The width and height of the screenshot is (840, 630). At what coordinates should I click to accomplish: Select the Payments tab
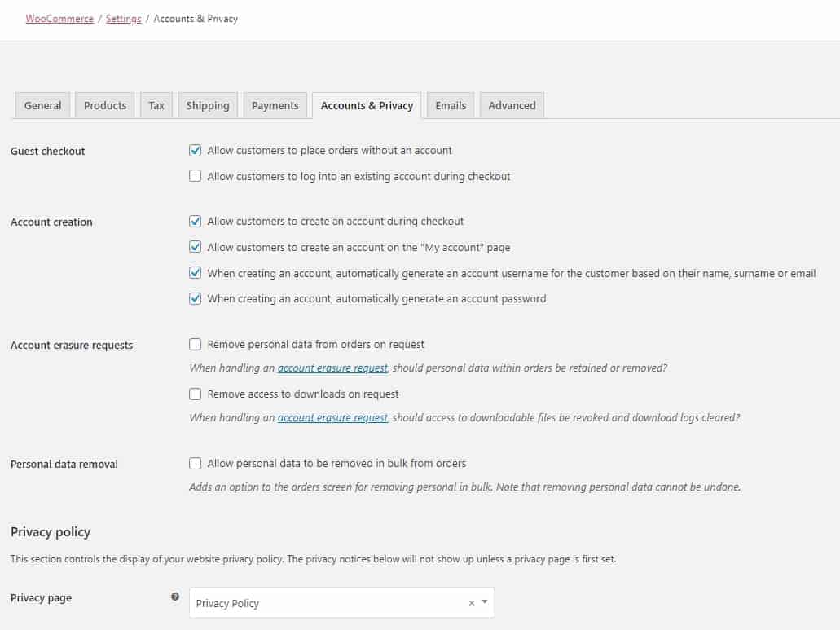point(275,105)
